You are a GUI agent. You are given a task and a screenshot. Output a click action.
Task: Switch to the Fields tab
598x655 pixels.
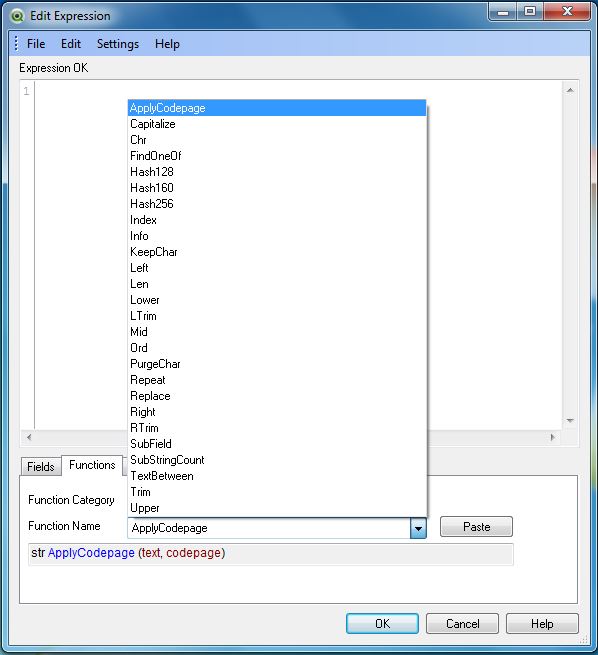(x=41, y=467)
